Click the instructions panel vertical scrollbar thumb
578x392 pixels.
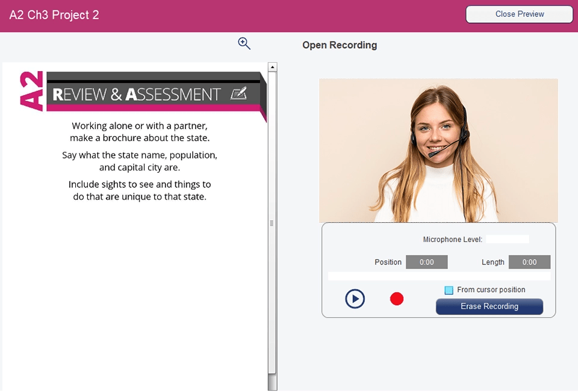[x=272, y=223]
